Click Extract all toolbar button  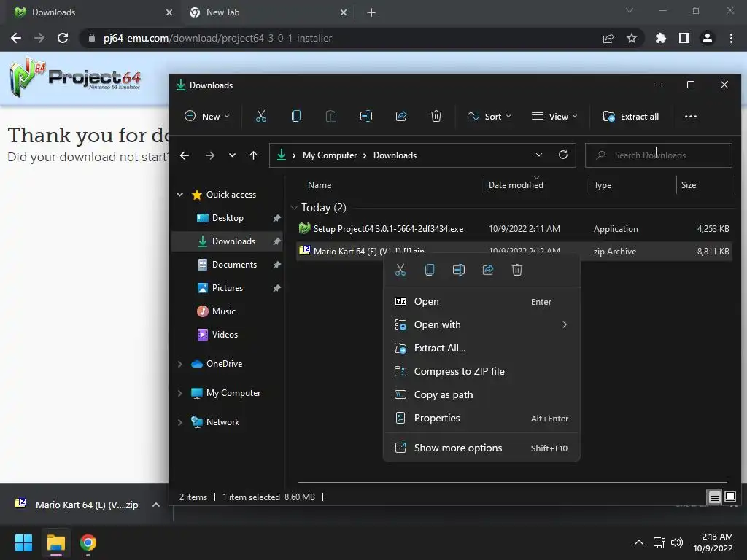pyautogui.click(x=631, y=116)
